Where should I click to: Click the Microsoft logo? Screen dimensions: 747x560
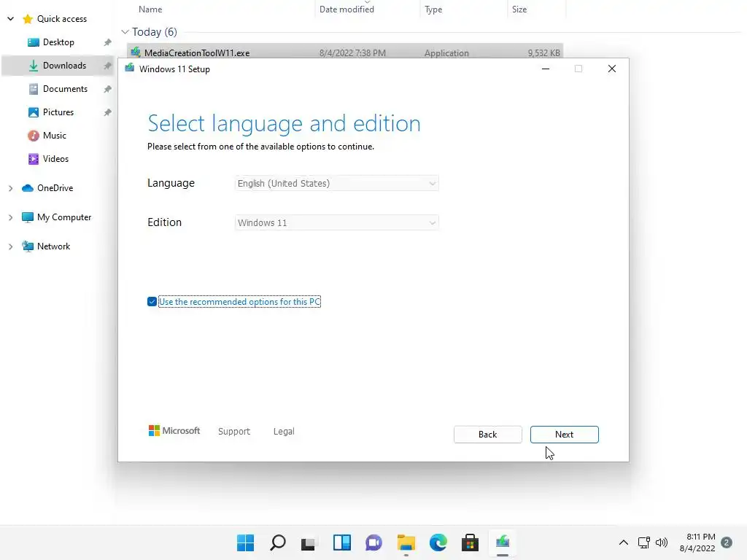174,430
